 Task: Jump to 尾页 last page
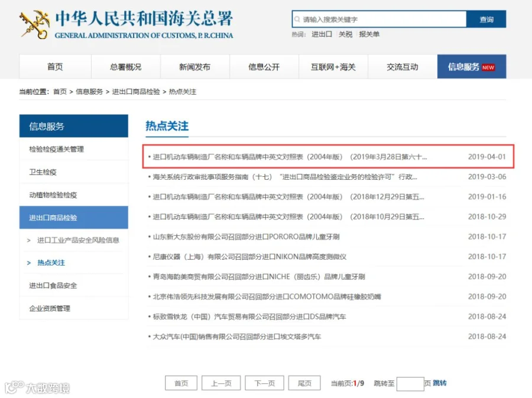(304, 383)
